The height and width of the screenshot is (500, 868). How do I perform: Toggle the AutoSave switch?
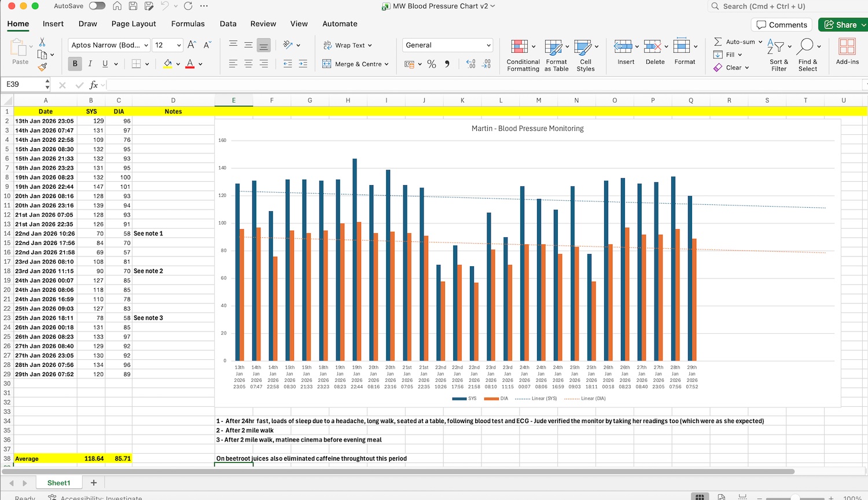coord(97,6)
